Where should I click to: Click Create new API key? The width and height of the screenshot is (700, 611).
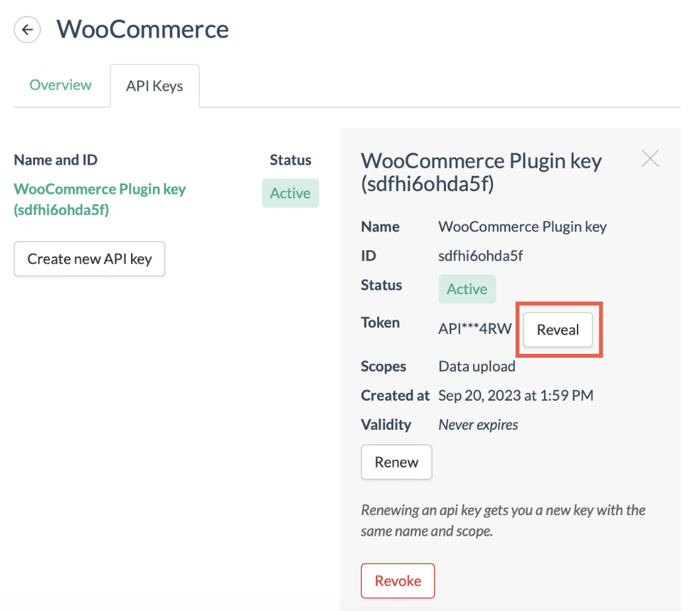89,259
